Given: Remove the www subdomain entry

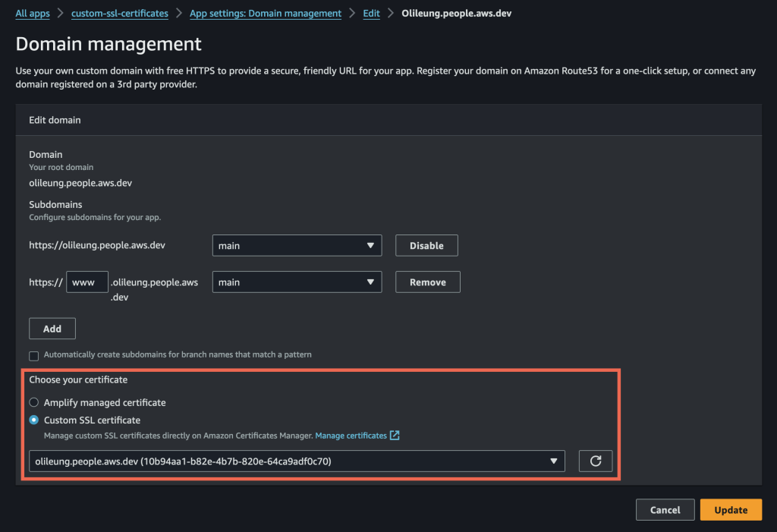Looking at the screenshot, I should [x=427, y=282].
